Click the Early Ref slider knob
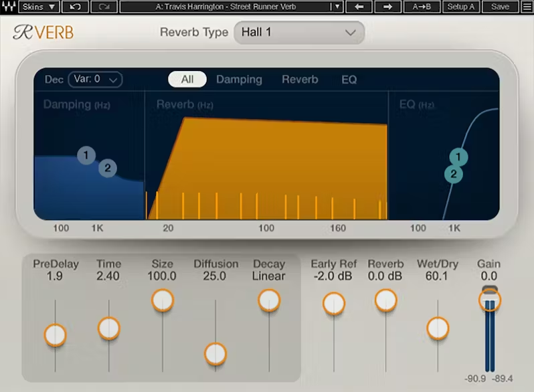 334,304
